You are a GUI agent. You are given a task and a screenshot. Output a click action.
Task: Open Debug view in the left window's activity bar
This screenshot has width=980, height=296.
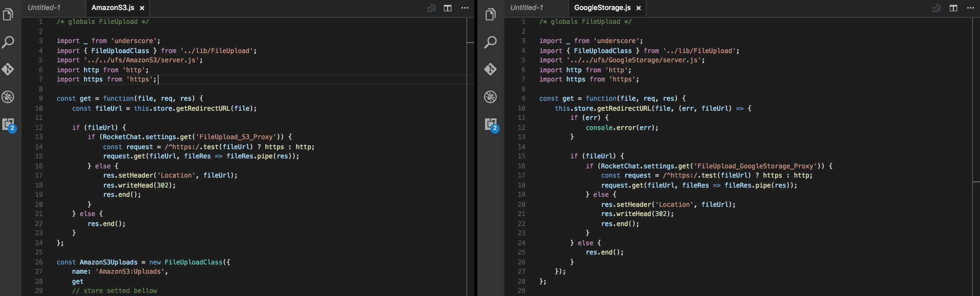[x=8, y=97]
